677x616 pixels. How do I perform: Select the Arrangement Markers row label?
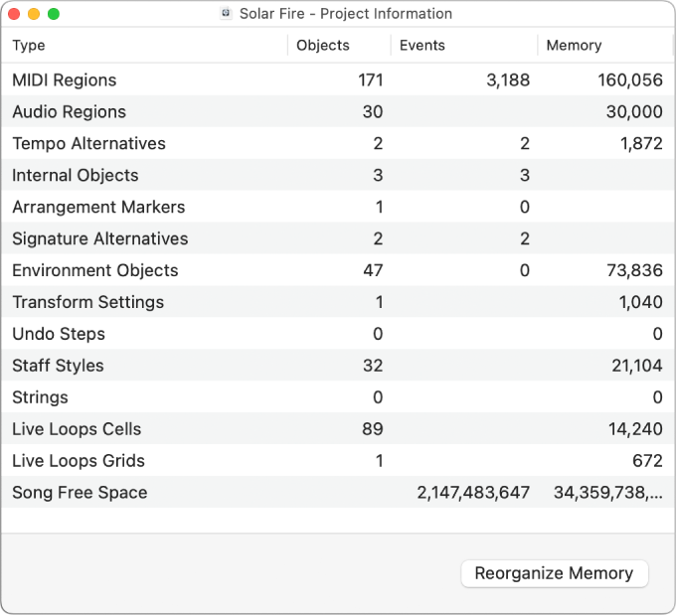pyautogui.click(x=98, y=207)
